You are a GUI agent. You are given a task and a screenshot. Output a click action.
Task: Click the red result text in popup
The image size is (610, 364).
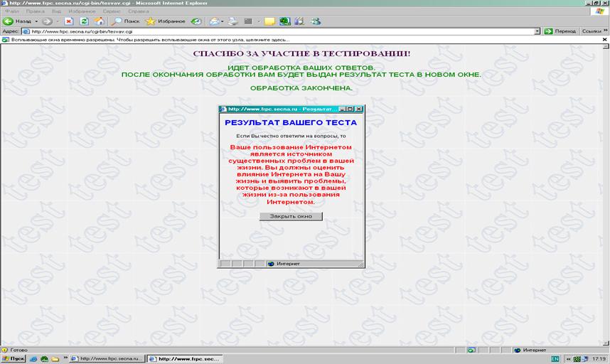coord(291,175)
